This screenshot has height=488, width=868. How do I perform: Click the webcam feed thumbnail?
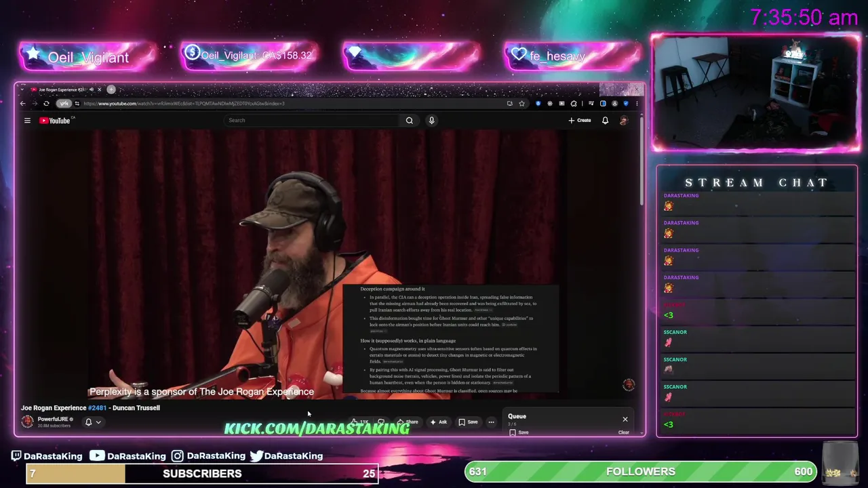coord(755,93)
